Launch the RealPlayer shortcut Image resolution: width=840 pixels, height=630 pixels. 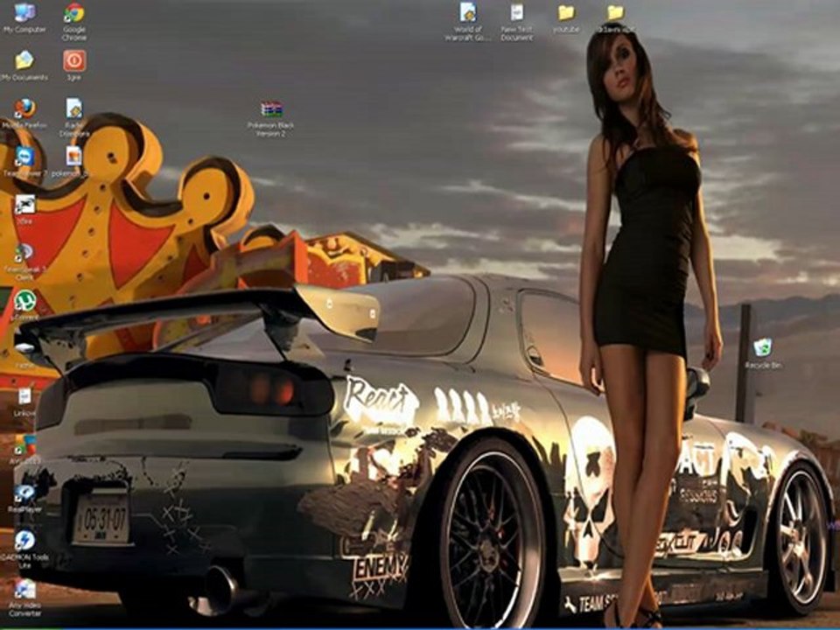[24, 493]
